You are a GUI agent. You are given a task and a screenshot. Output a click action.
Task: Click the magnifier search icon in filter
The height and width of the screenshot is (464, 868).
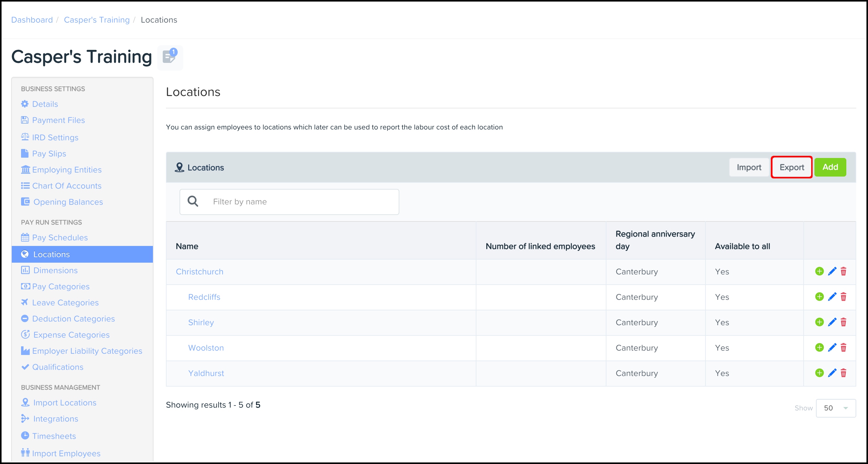tap(193, 201)
